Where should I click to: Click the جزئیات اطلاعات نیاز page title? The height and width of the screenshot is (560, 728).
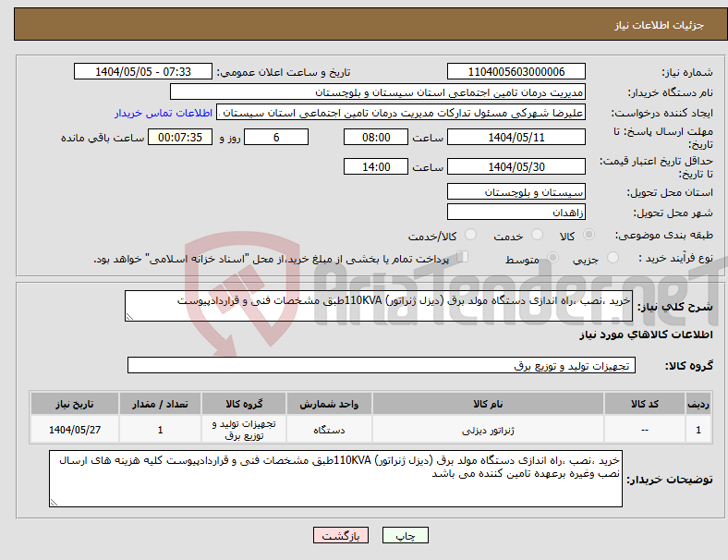660,25
